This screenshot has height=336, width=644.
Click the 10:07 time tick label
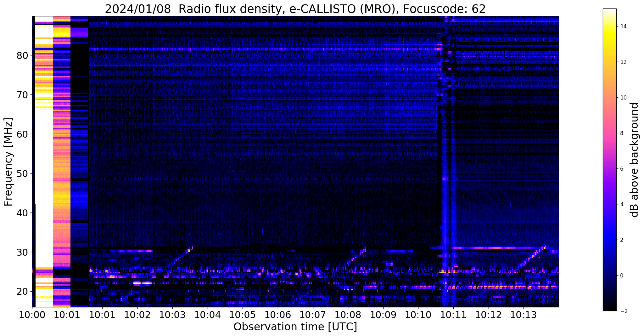313,315
